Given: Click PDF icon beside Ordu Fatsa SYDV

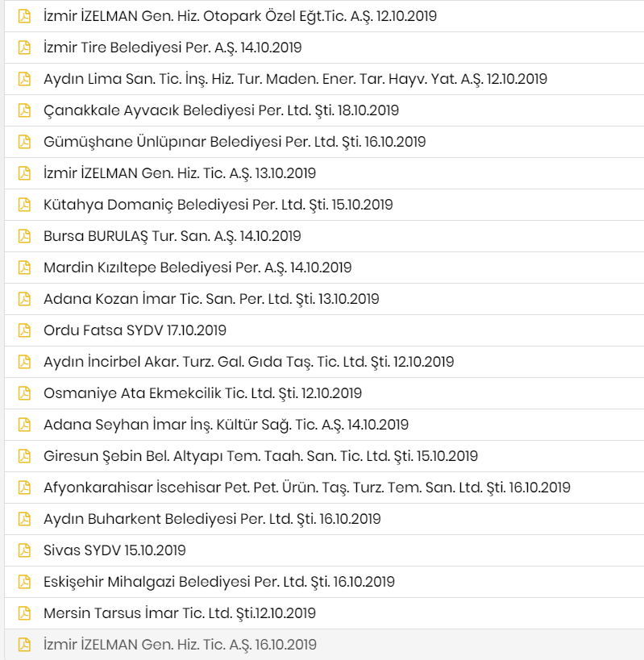Looking at the screenshot, I should [x=24, y=330].
